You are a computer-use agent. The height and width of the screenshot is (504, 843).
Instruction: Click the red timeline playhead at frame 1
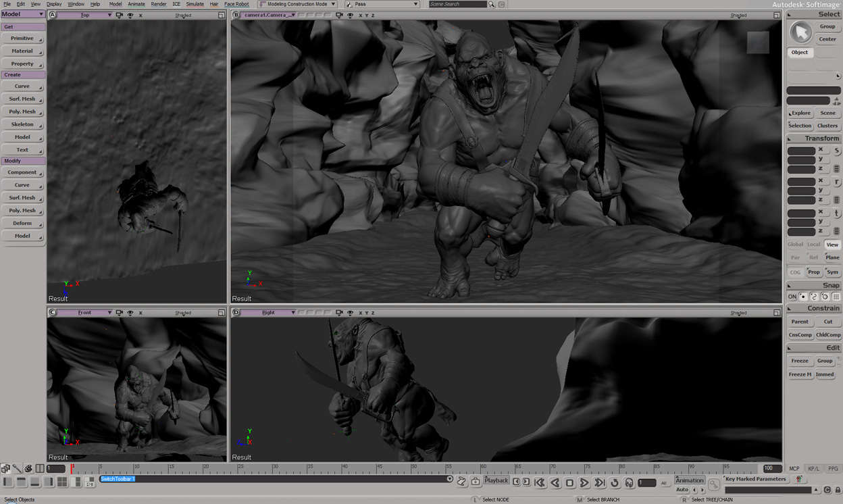pyautogui.click(x=72, y=468)
